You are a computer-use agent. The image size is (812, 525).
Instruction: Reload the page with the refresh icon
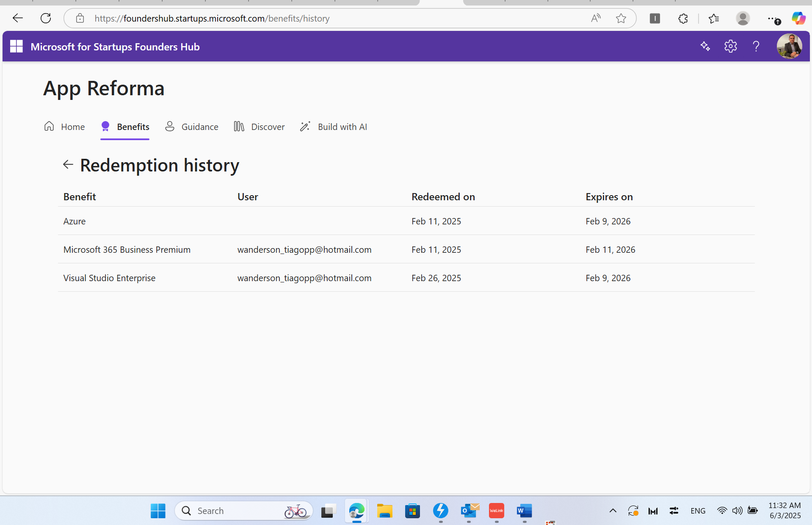46,18
